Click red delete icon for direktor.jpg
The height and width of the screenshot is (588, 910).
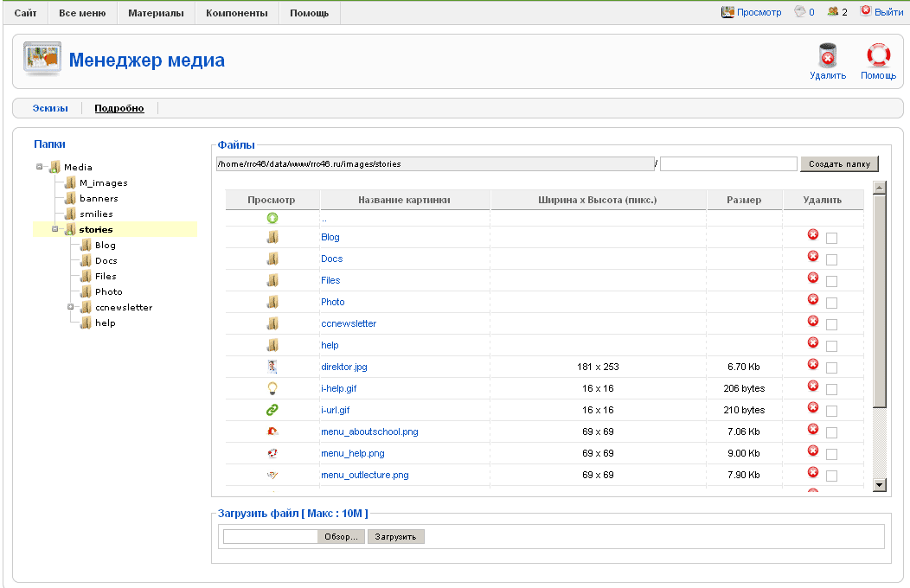point(813,364)
